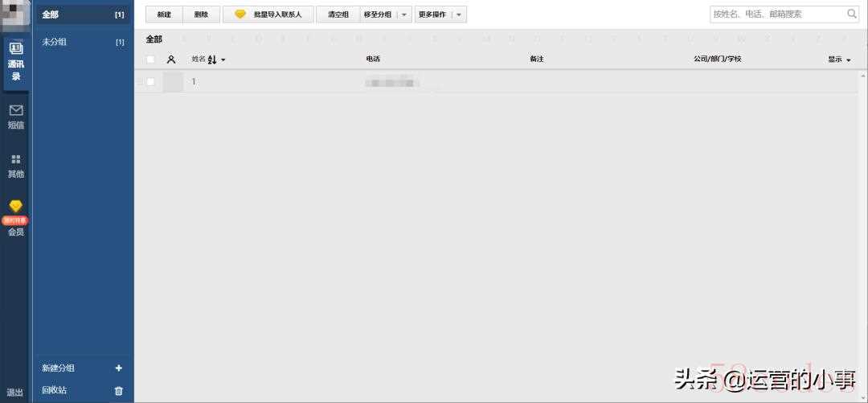Click the avatar of contact 1
Screen dimensions: 868x403
[x=174, y=82]
